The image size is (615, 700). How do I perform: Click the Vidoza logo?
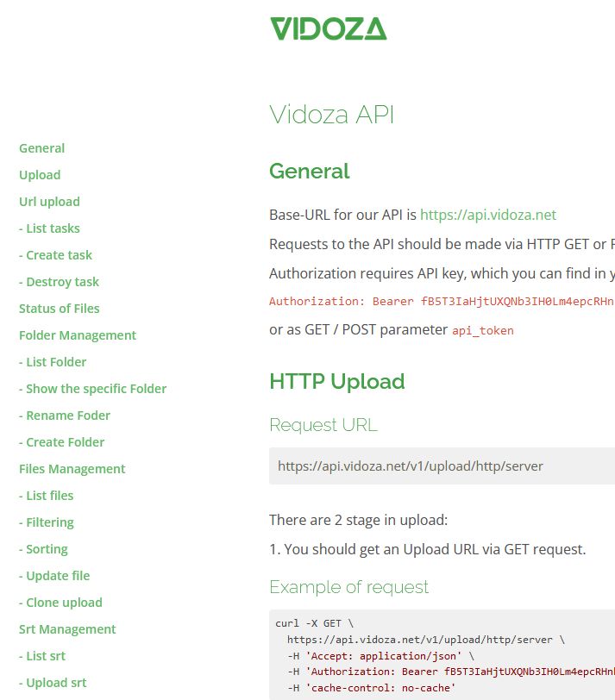coord(328,28)
